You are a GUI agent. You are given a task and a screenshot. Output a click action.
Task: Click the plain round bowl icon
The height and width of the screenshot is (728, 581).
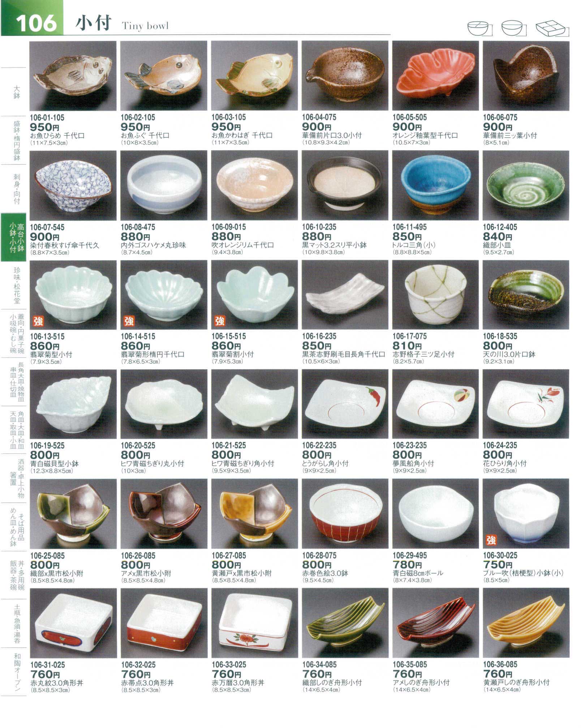coord(514,28)
